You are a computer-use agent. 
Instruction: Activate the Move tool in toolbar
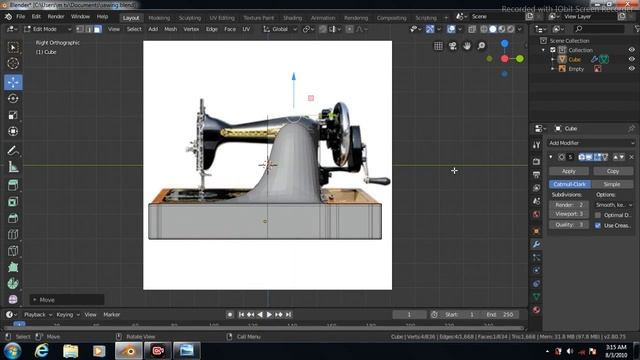(13, 82)
